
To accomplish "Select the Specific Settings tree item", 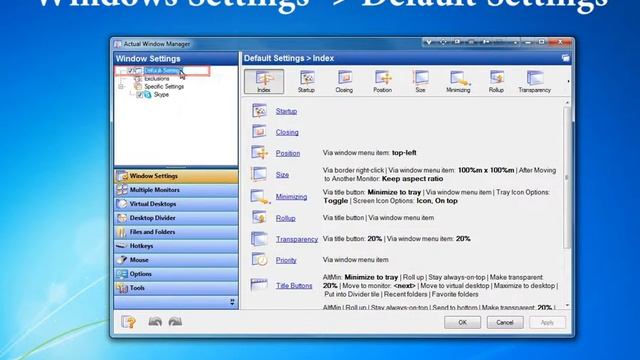I will tap(164, 87).
